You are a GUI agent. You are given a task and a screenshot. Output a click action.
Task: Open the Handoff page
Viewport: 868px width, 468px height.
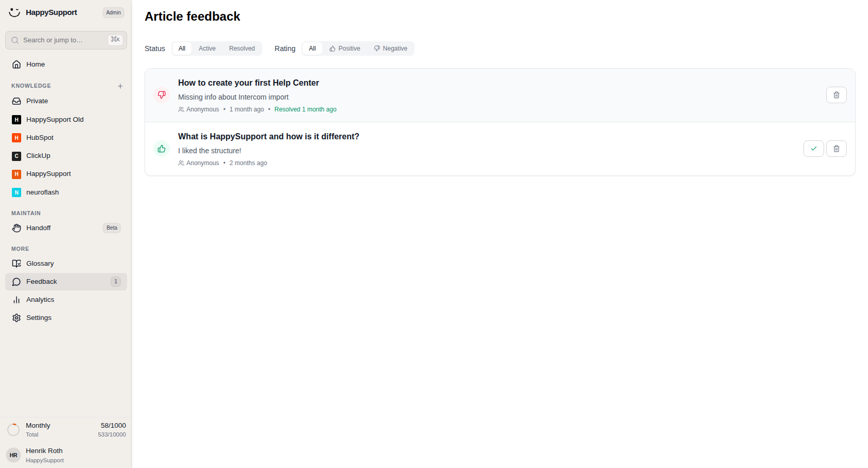[x=66, y=228]
